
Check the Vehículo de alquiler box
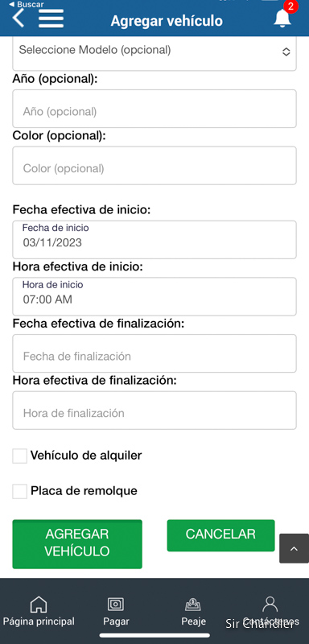[x=19, y=456]
